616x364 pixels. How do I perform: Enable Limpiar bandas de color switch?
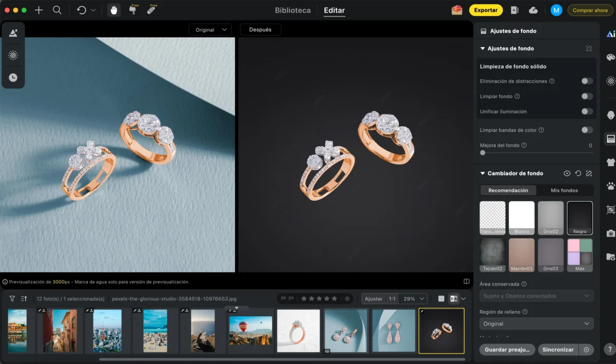coord(587,130)
